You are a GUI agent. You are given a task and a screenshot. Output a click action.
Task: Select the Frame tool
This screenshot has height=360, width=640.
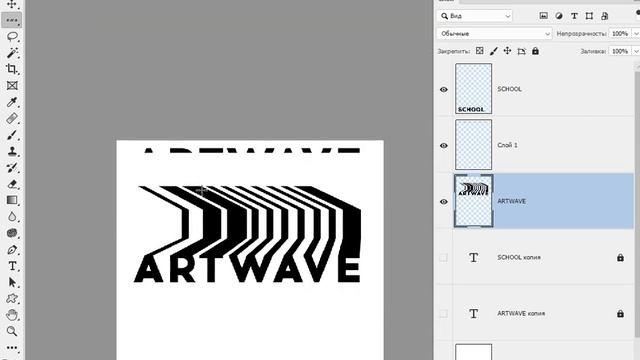[12, 85]
